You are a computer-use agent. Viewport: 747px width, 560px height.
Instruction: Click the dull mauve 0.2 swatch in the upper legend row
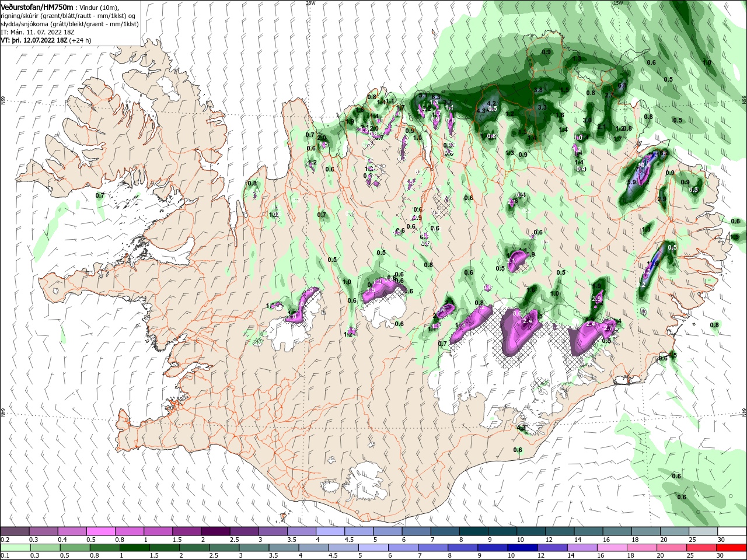coord(15,531)
